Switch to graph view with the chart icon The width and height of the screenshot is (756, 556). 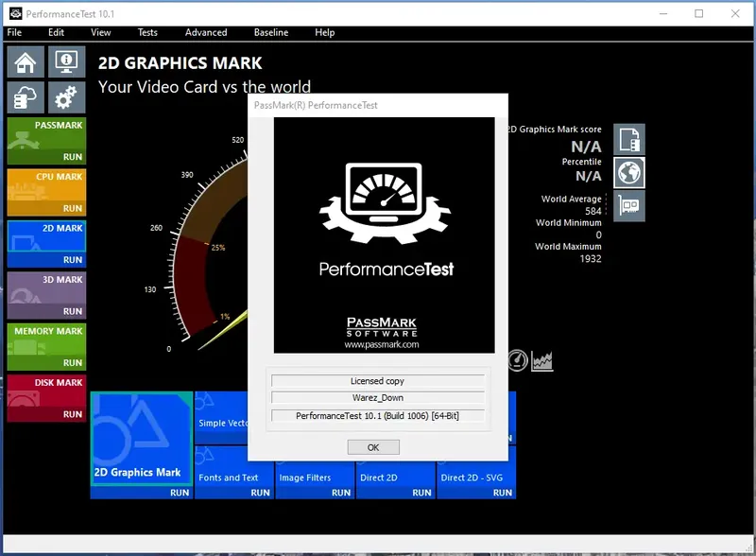point(543,359)
